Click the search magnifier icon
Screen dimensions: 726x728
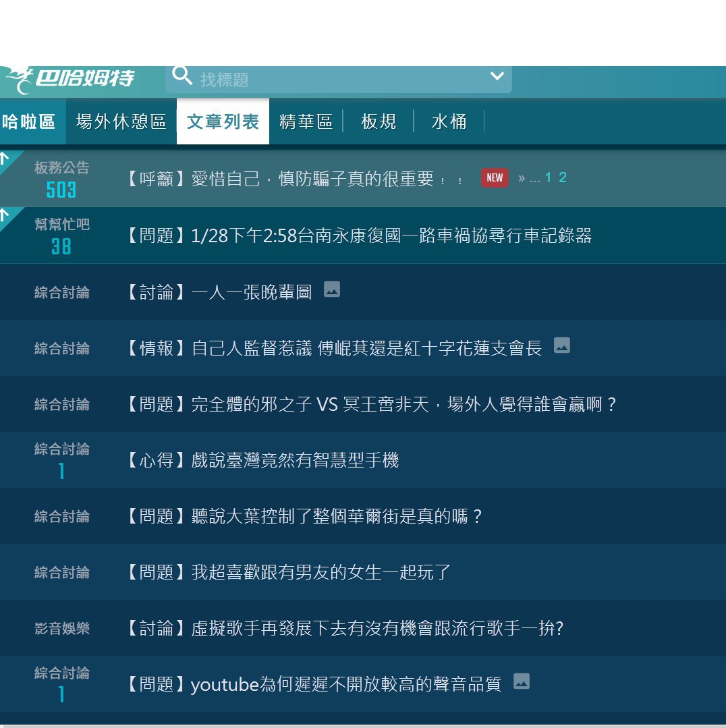pos(182,75)
